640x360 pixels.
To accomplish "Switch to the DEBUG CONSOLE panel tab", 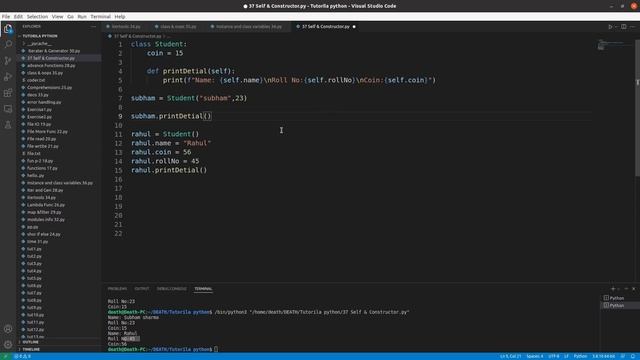I will pyautogui.click(x=171, y=289).
